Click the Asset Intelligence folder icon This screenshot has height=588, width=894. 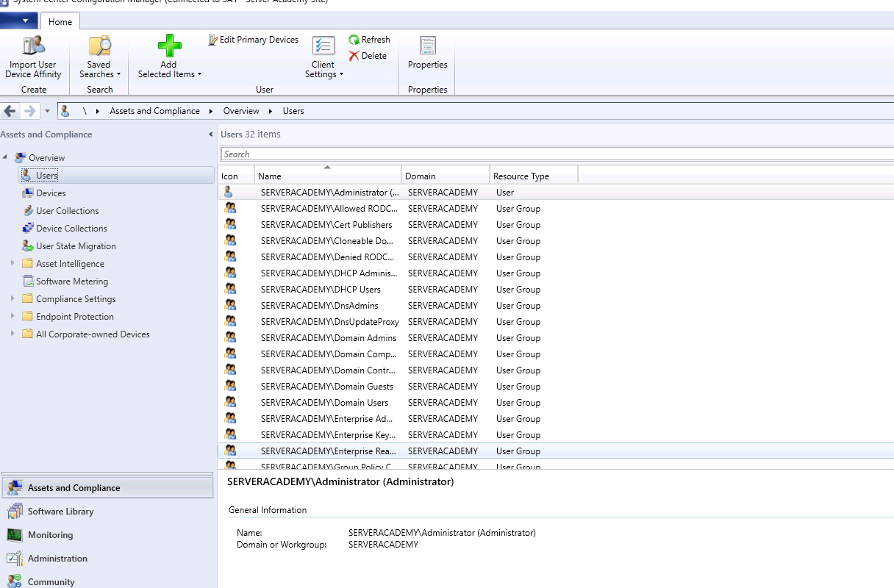(x=28, y=264)
